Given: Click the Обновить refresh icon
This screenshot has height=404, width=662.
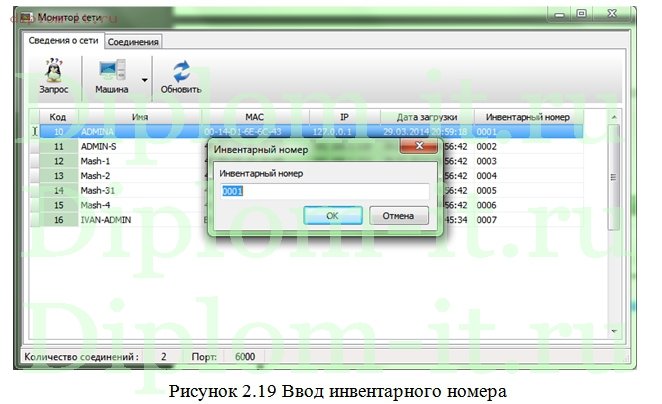Looking at the screenshot, I should (x=182, y=71).
